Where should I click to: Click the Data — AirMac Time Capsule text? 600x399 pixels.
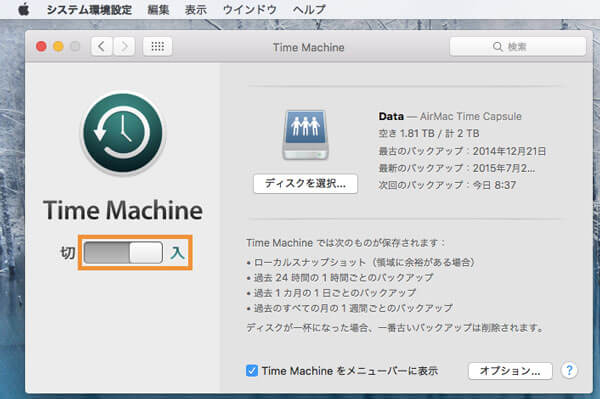coord(450,116)
